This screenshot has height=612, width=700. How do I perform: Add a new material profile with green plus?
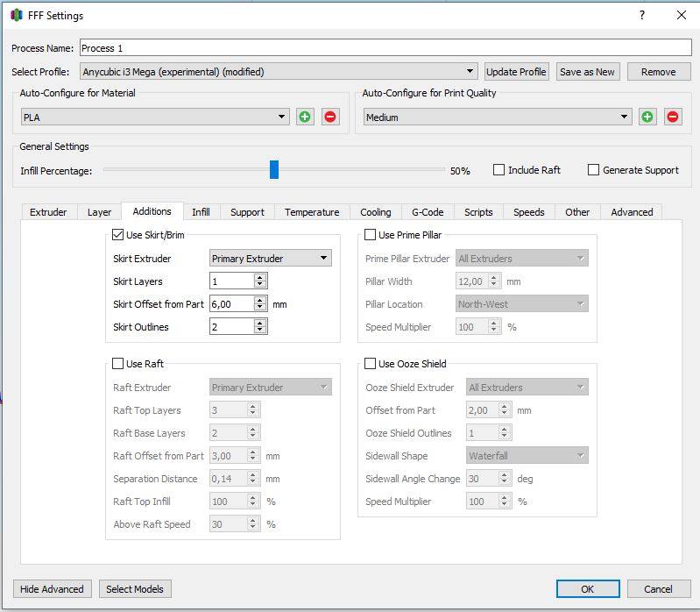[305, 117]
